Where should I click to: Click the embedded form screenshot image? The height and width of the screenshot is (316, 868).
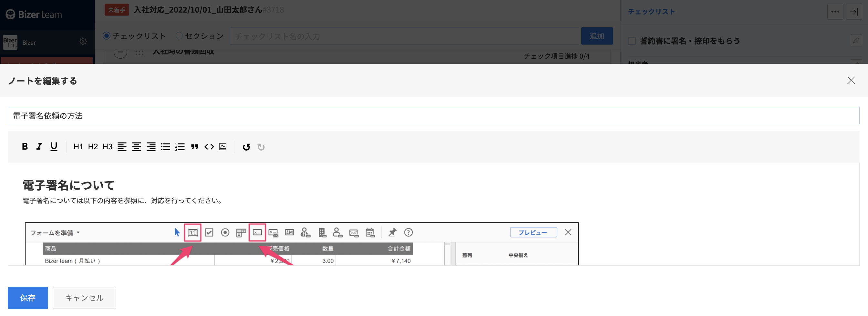302,244
